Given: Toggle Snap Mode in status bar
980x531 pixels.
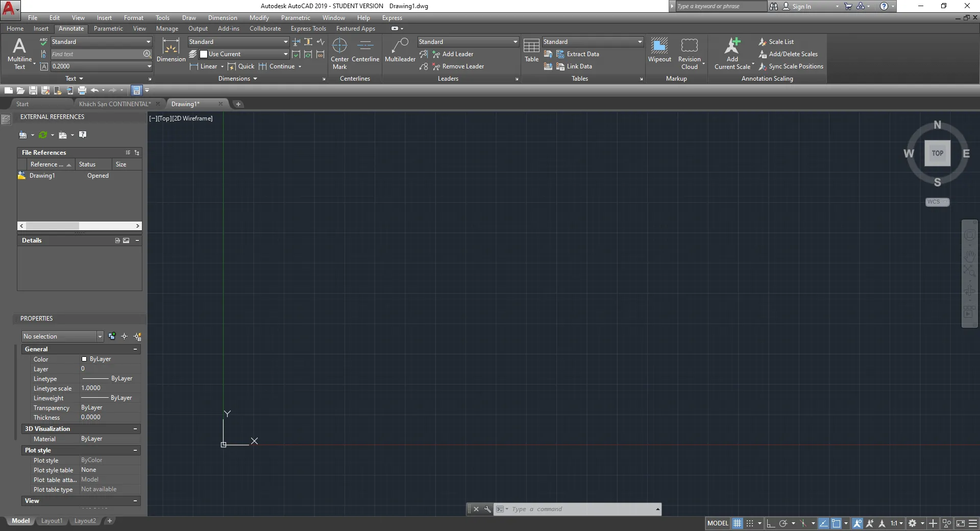Looking at the screenshot, I should tap(750, 523).
